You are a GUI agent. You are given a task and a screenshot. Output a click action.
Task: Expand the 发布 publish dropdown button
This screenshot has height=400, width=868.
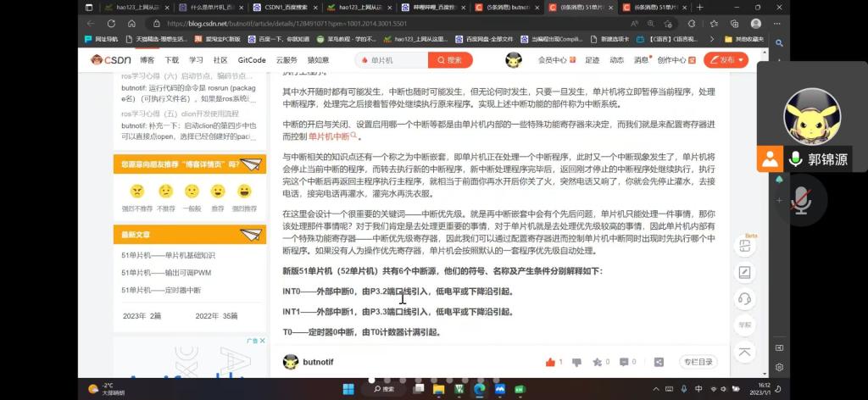pos(726,60)
